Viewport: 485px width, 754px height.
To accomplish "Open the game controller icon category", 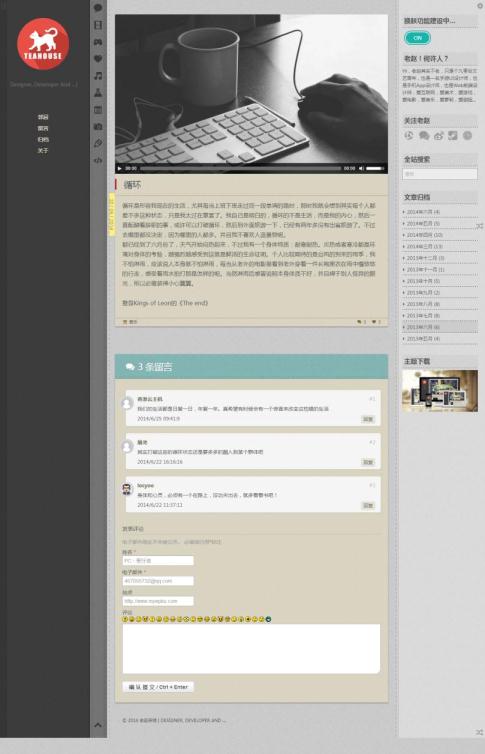I will [x=98, y=42].
